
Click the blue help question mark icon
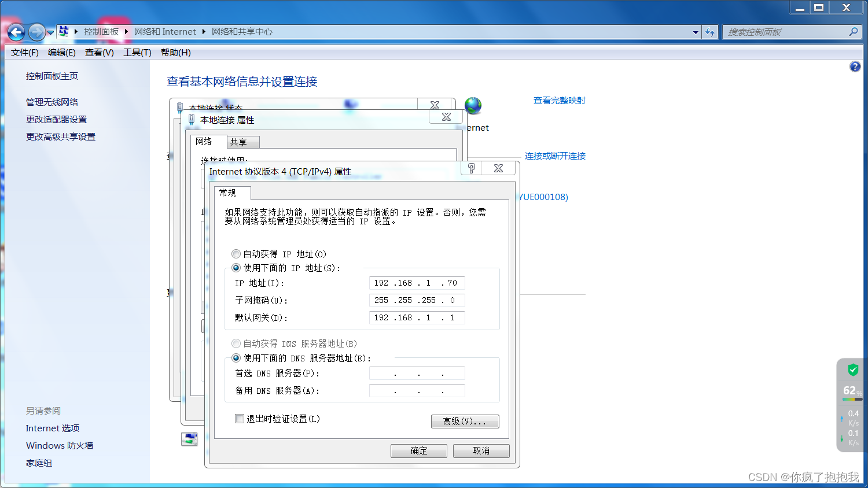(x=855, y=66)
